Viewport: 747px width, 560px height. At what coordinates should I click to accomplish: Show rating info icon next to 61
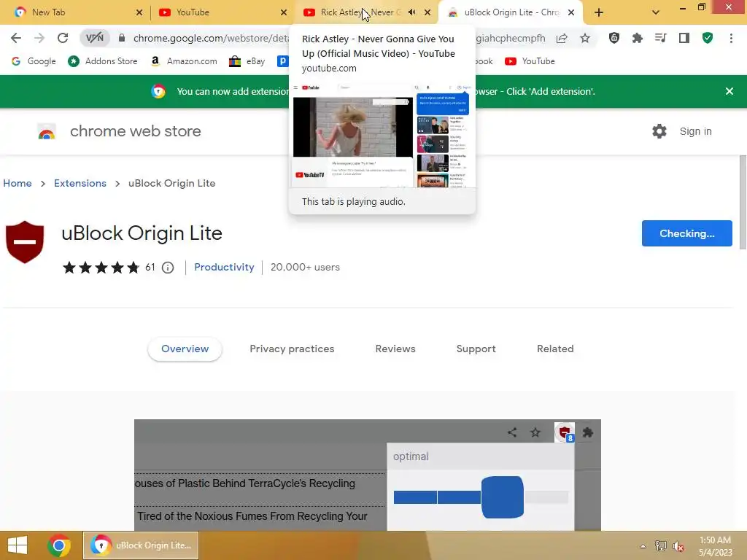[168, 268]
